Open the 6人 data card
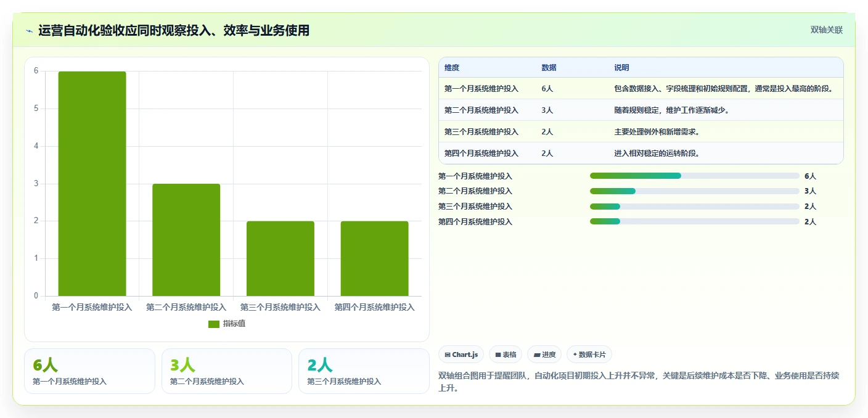This screenshot has height=418, width=868. click(x=89, y=371)
